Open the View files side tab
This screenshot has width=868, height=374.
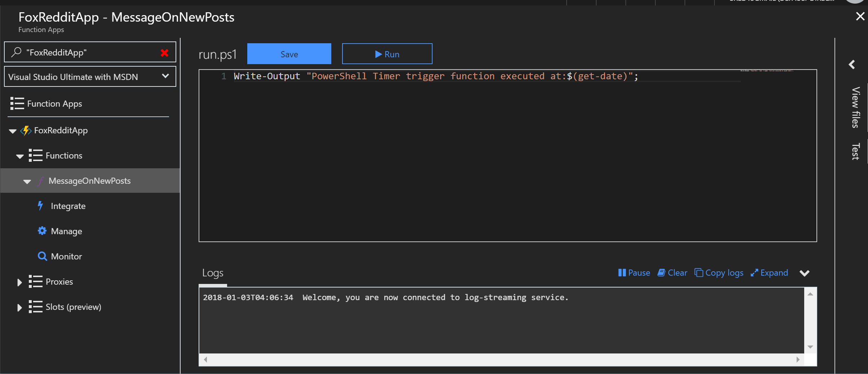coord(856,107)
